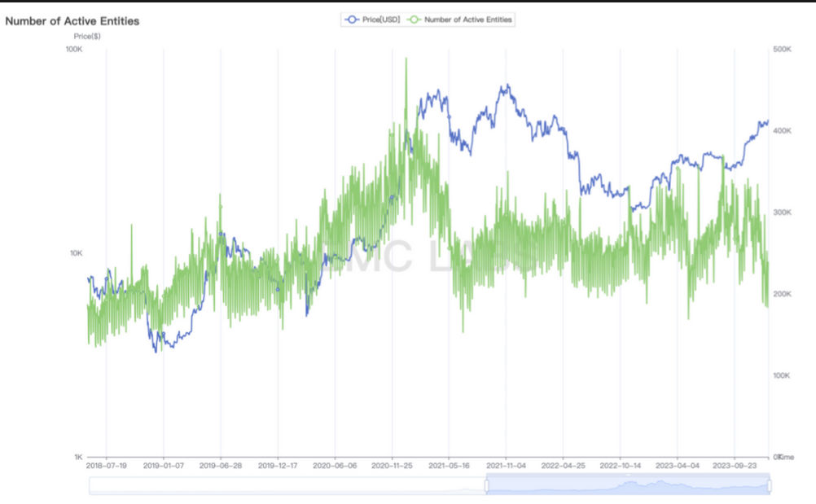Click the 500K label on right axis
The height and width of the screenshot is (504, 816).
[783, 50]
